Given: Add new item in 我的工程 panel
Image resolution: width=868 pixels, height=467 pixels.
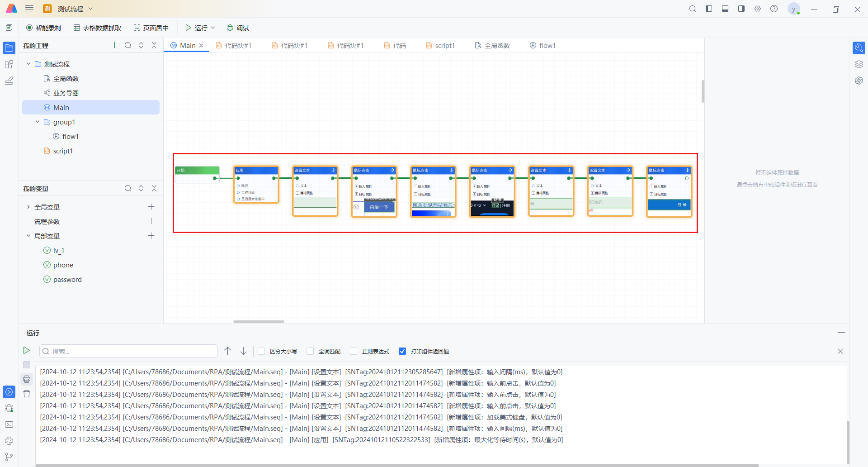Looking at the screenshot, I should (114, 45).
